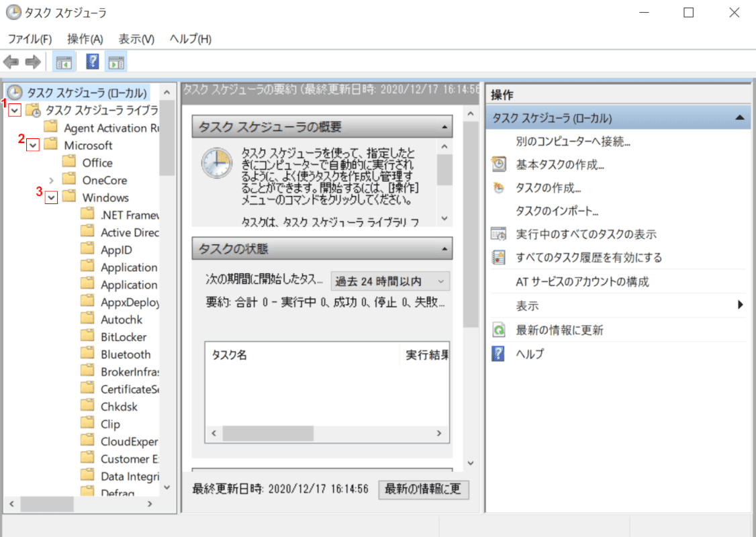
Task: Click the 最新の情報に更新 button at bottom
Action: tap(424, 489)
